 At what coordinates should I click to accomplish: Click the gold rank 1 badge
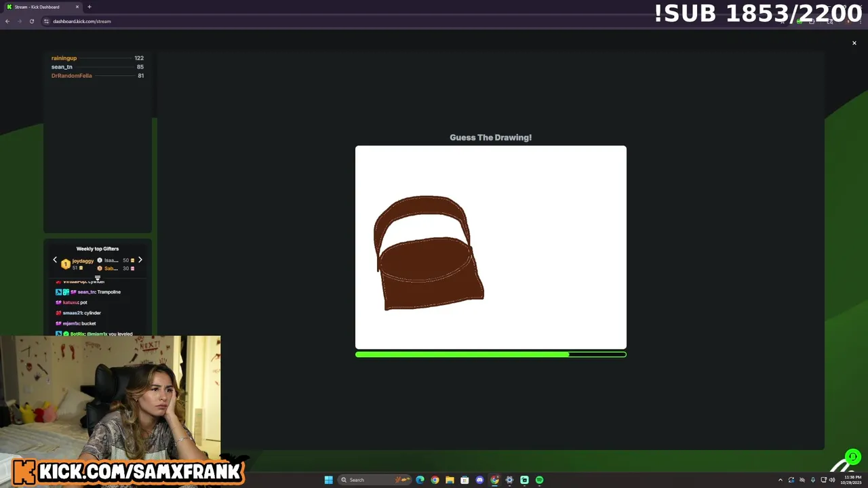(66, 264)
